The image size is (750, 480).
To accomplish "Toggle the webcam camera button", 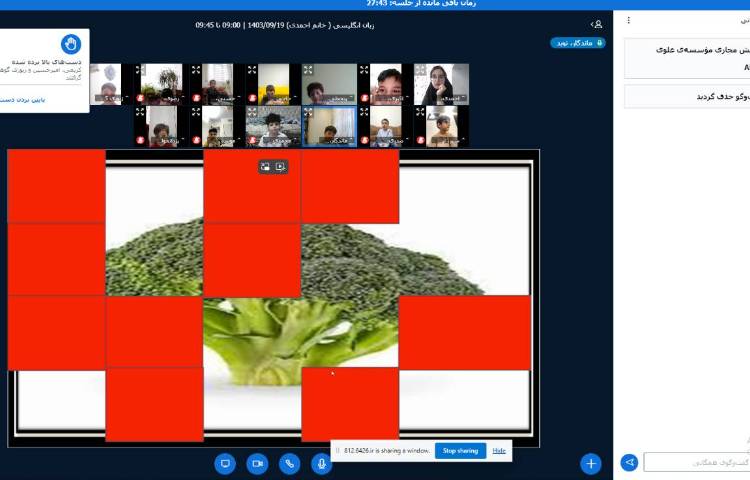I will [257, 463].
